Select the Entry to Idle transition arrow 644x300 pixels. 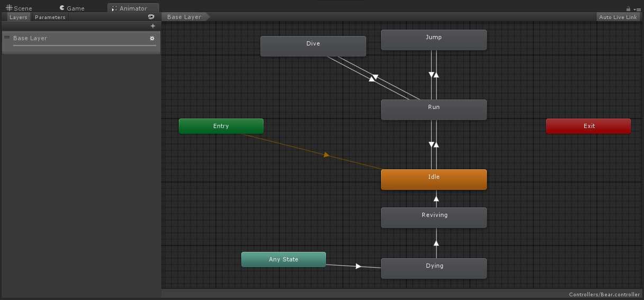click(326, 155)
